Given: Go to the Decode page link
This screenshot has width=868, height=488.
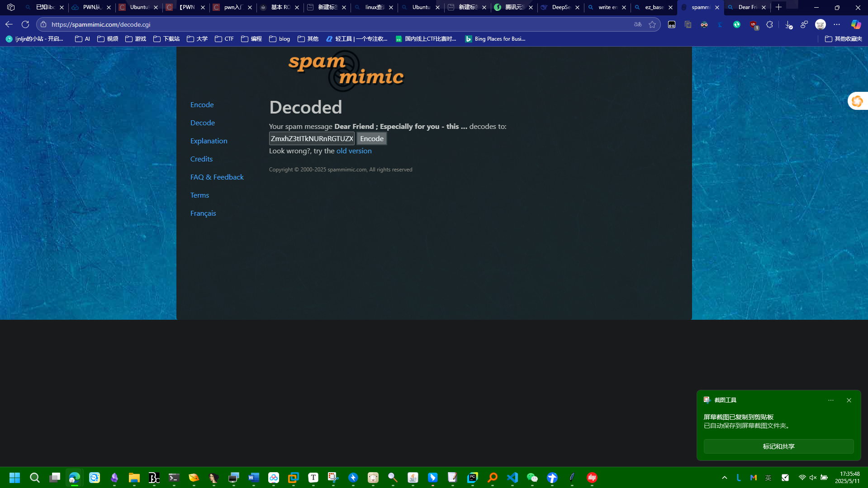Looking at the screenshot, I should click(203, 123).
